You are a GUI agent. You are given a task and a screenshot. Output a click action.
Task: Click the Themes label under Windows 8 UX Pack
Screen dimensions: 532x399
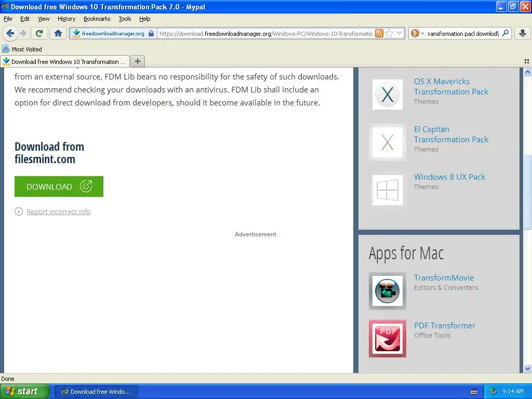click(426, 187)
